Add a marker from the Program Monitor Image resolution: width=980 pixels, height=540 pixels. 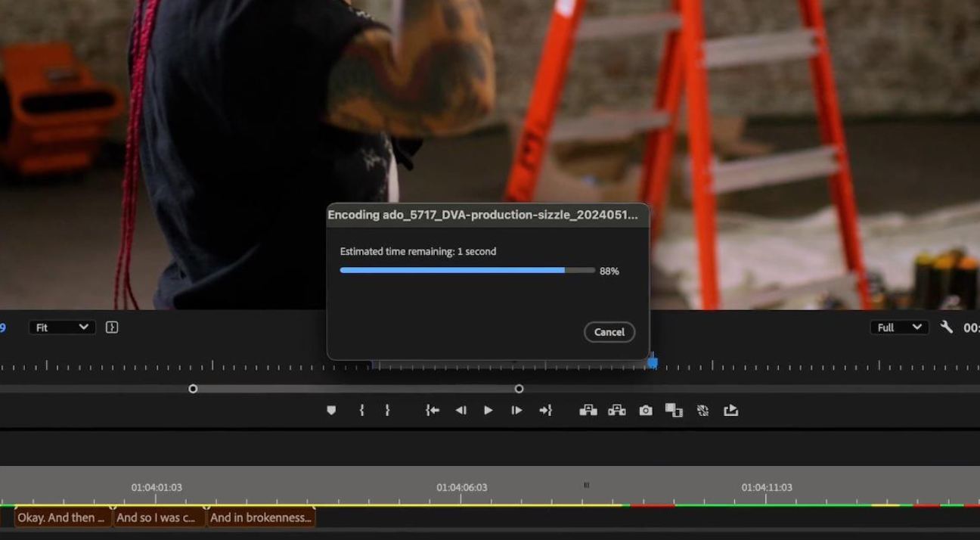[x=331, y=410]
